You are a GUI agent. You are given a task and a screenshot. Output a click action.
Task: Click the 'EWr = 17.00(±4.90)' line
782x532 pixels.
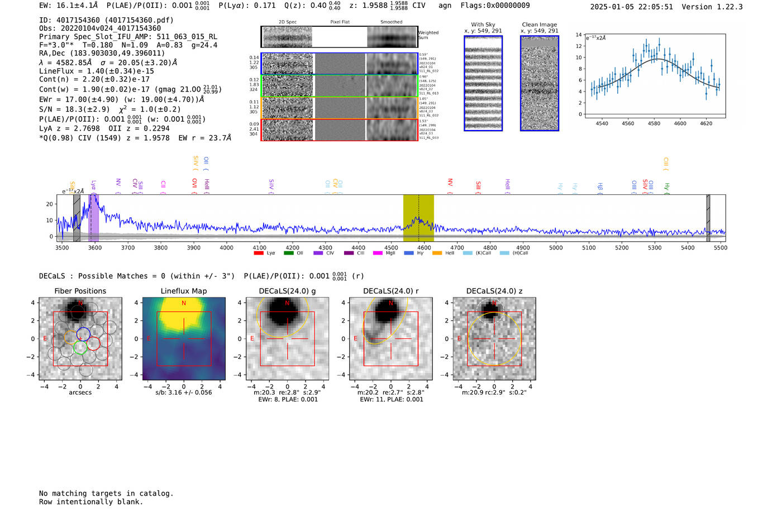(x=122, y=100)
